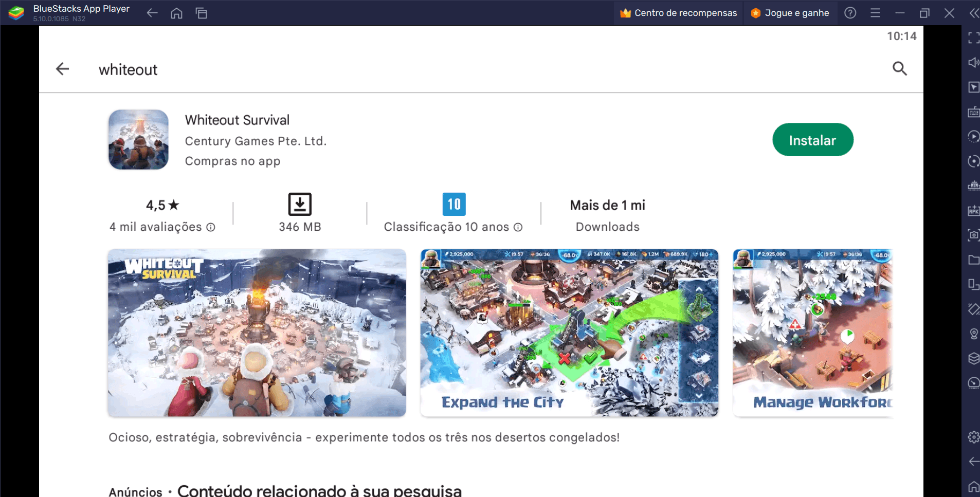This screenshot has height=497, width=980.
Task: Open Century Games Pte. Ltd. developer name
Action: 256,141
